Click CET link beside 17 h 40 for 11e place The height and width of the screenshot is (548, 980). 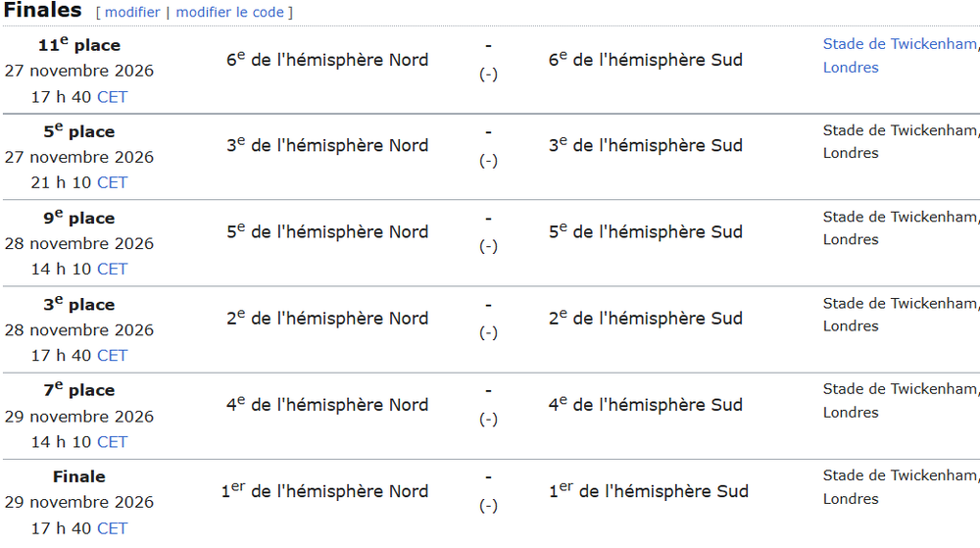tap(113, 97)
